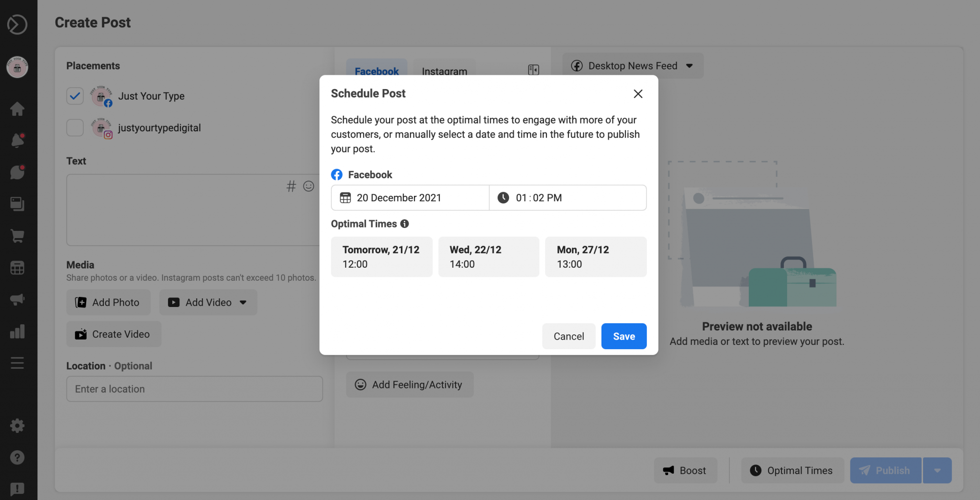Select the Ads megaphone icon
Image resolution: width=980 pixels, height=500 pixels.
pos(18,300)
